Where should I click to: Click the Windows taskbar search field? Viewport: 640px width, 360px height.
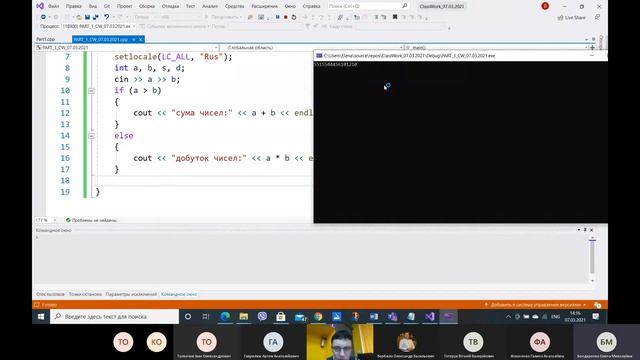pos(114,316)
